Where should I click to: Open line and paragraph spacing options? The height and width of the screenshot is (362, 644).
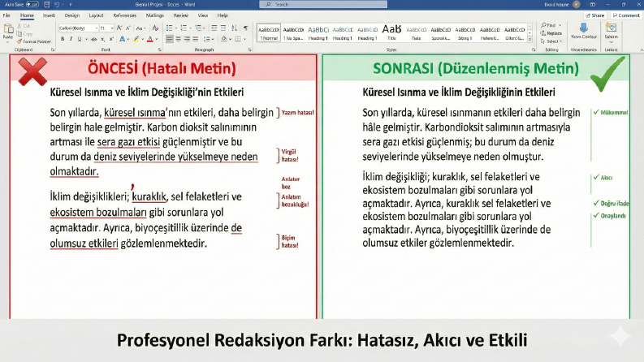pyautogui.click(x=207, y=39)
